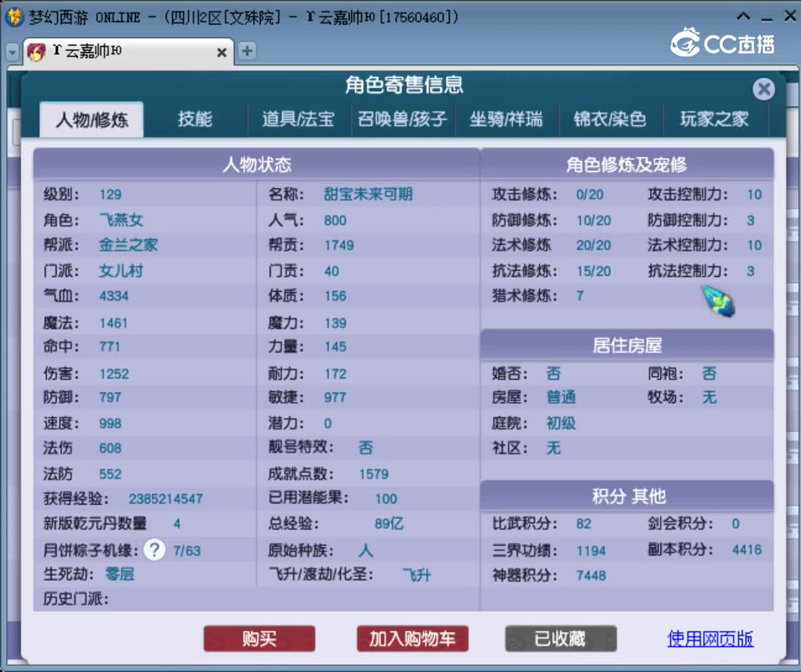Open the 道具/法宝 tab

coord(298,120)
